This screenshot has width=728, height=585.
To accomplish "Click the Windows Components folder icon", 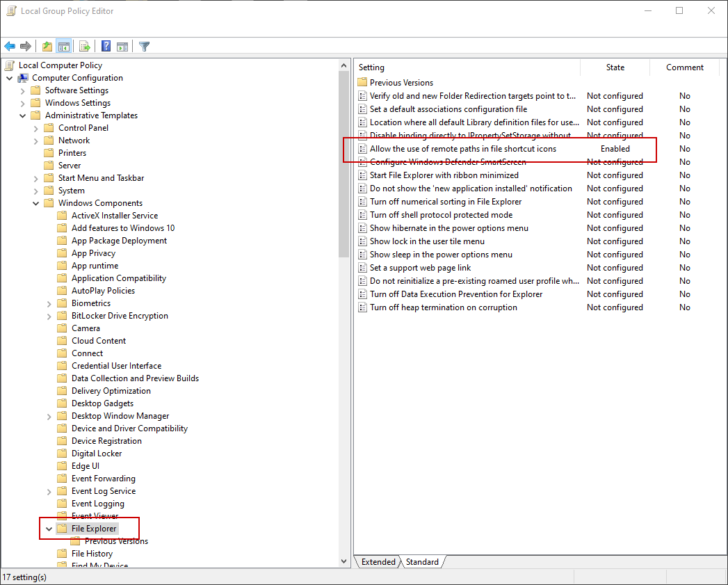I will tap(49, 203).
